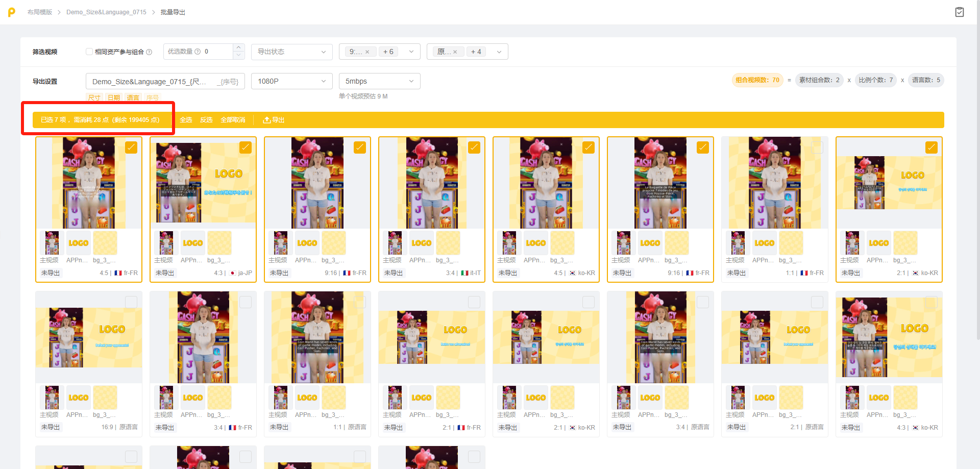Check the 16:9 原语言 video card
This screenshot has width=980, height=469.
click(x=131, y=302)
